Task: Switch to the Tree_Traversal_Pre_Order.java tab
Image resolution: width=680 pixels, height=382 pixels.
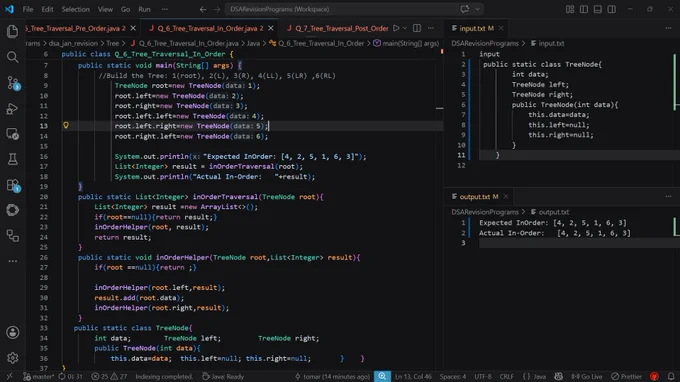Action: point(75,28)
